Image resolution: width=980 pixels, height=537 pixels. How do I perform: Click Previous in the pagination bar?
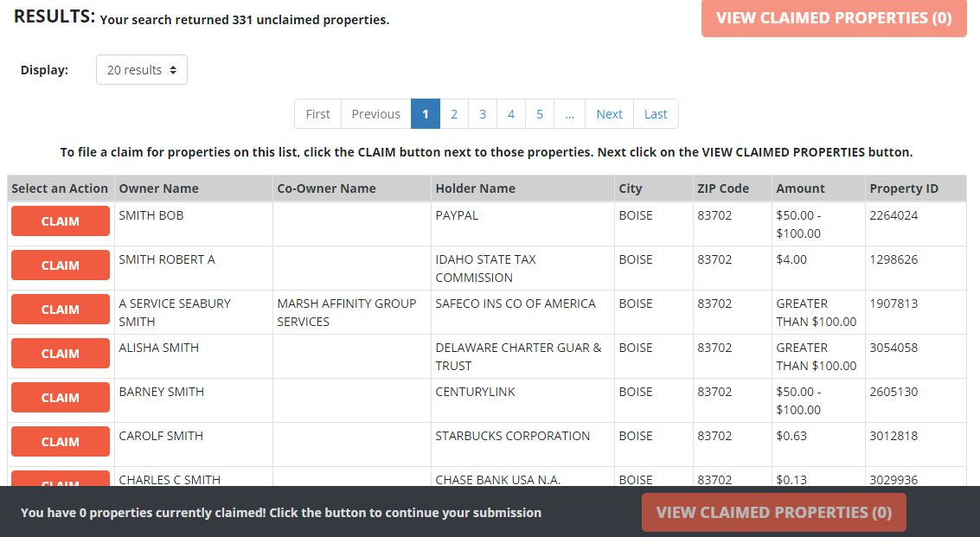click(x=375, y=113)
